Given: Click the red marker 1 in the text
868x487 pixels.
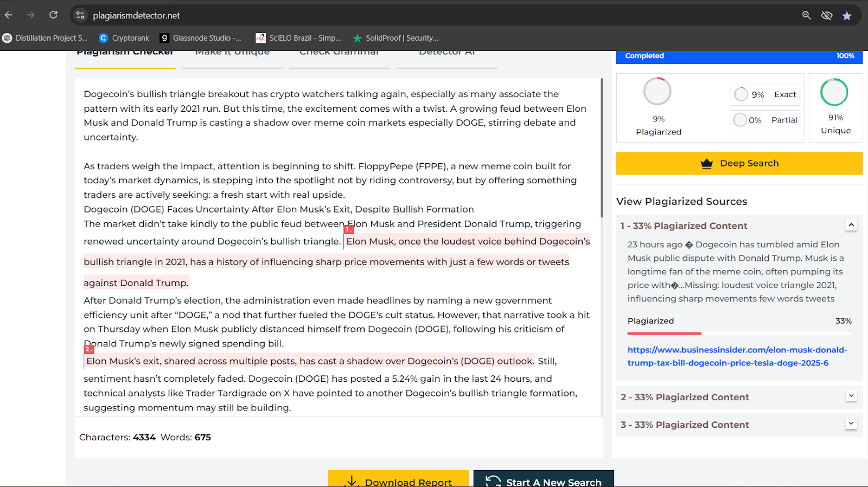Looking at the screenshot, I should coord(348,229).
